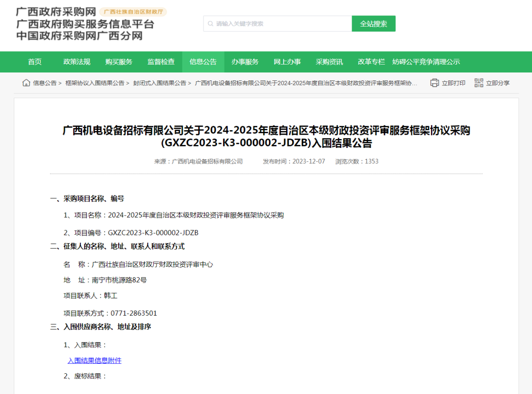This screenshot has width=532, height=394.
Task: Open the 监督检查 section
Action: (161, 62)
